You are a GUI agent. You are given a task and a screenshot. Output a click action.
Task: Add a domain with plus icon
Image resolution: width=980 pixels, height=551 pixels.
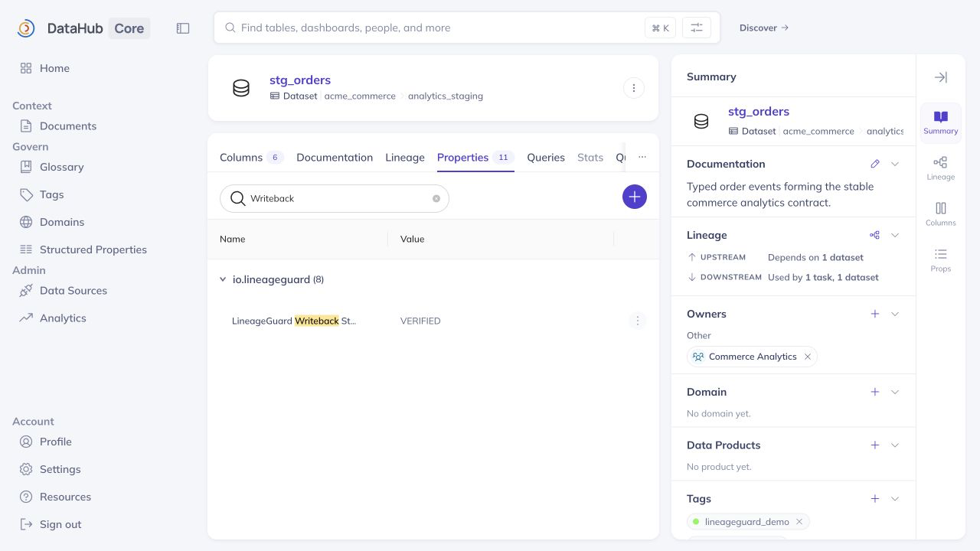pos(875,392)
